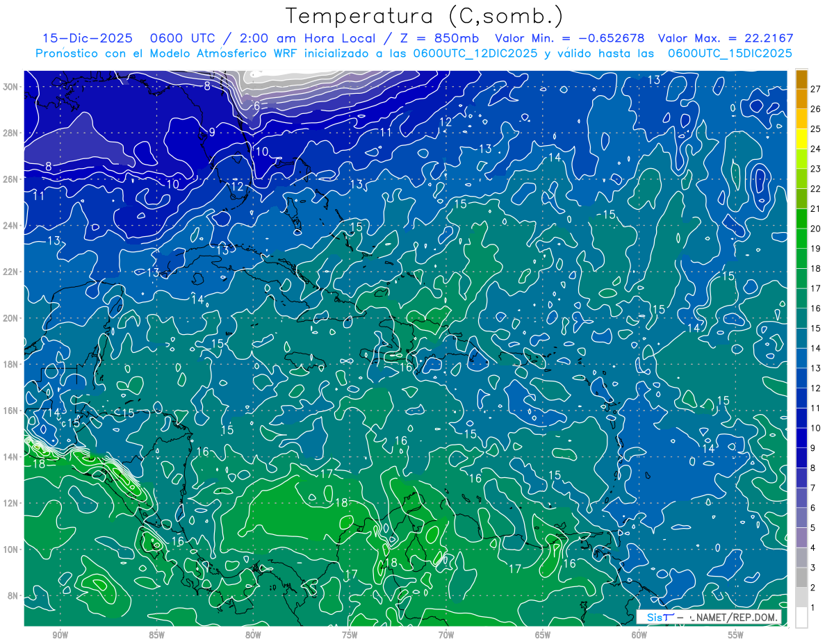This screenshot has height=644, width=834.
Task: Click the 'Temperatura (C,somb.)' title
Action: 425,16
